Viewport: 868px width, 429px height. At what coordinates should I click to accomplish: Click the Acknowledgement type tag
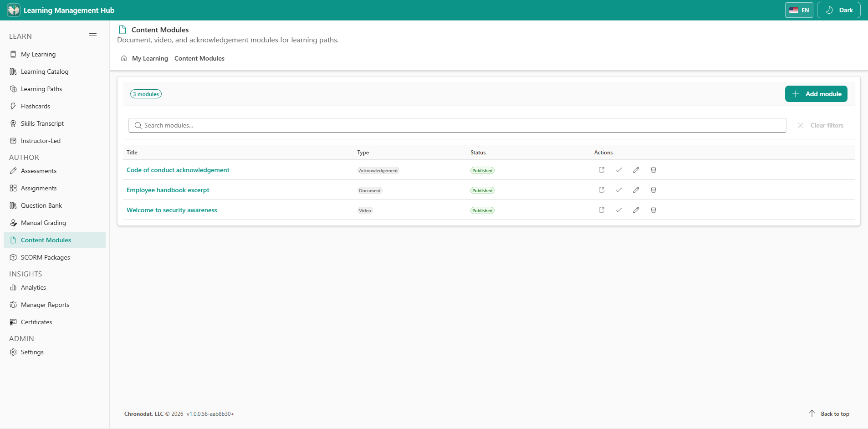point(378,171)
